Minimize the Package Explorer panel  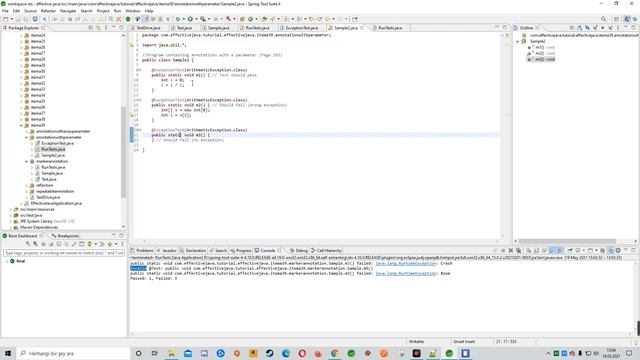114,28
